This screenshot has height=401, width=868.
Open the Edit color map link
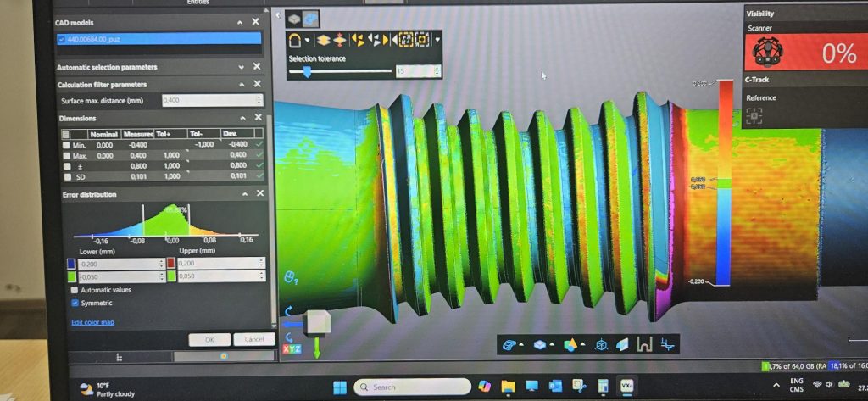(x=92, y=322)
